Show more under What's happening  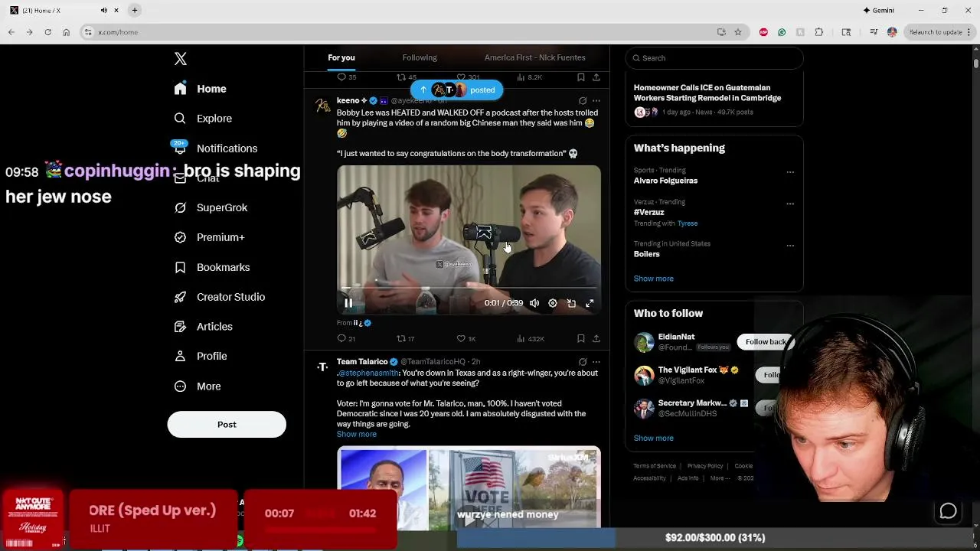tap(654, 279)
